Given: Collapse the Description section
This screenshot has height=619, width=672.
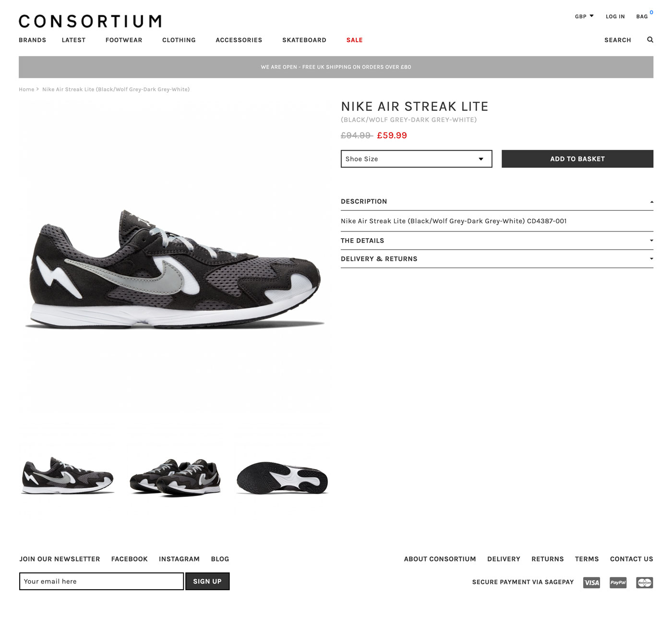Looking at the screenshot, I should coord(497,202).
